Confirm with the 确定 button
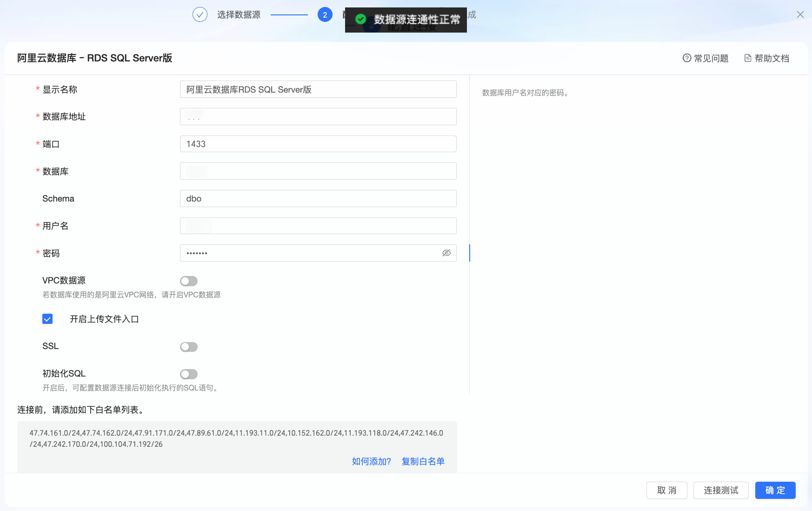This screenshot has height=511, width=812. (x=775, y=490)
